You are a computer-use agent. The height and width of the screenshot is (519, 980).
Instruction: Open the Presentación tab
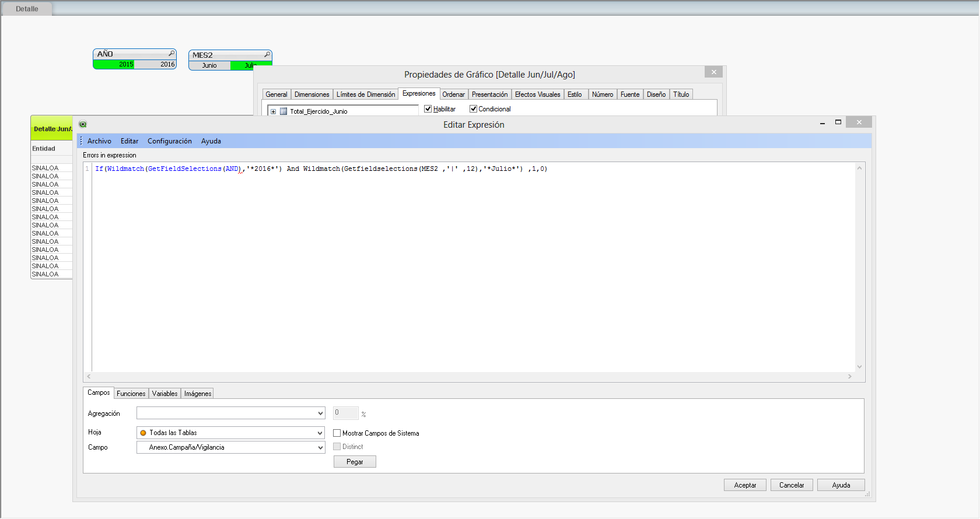490,94
